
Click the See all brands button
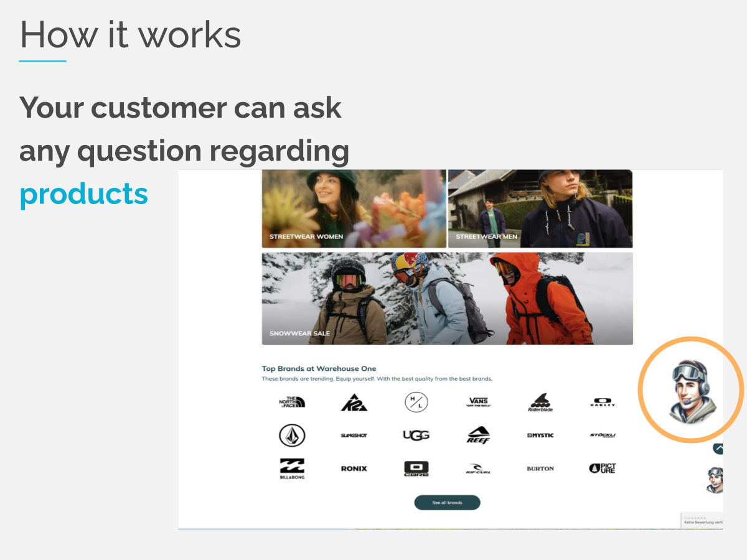447,502
